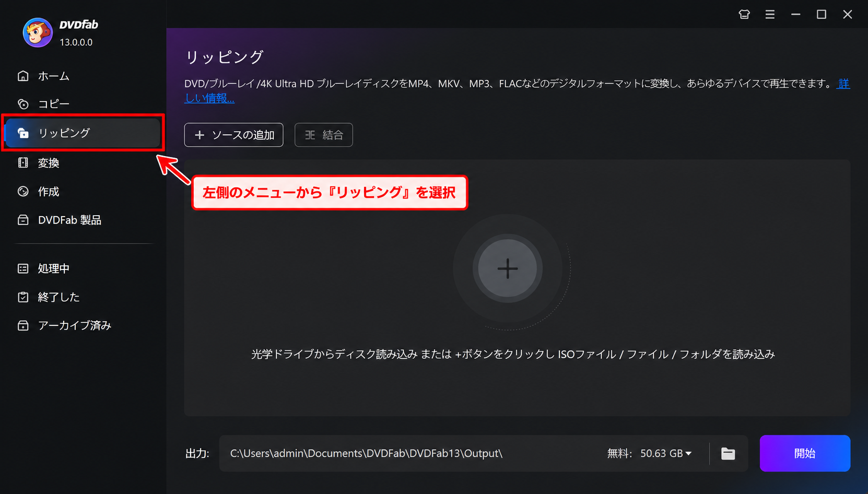The width and height of the screenshot is (868, 494).
Task: Click the 出力: label
Action: tap(197, 453)
